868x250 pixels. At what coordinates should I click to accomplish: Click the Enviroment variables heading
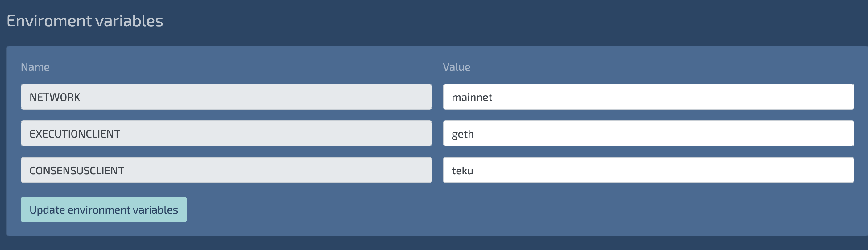coord(85,21)
